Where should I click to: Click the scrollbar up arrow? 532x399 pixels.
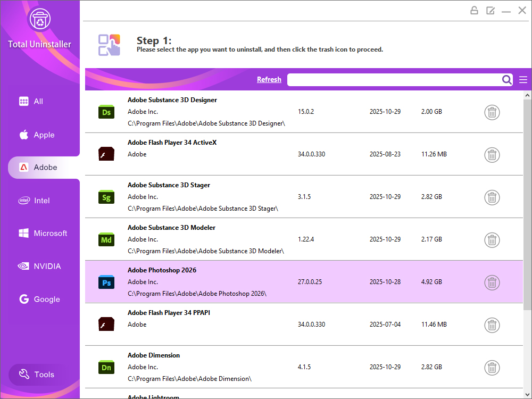point(527,95)
